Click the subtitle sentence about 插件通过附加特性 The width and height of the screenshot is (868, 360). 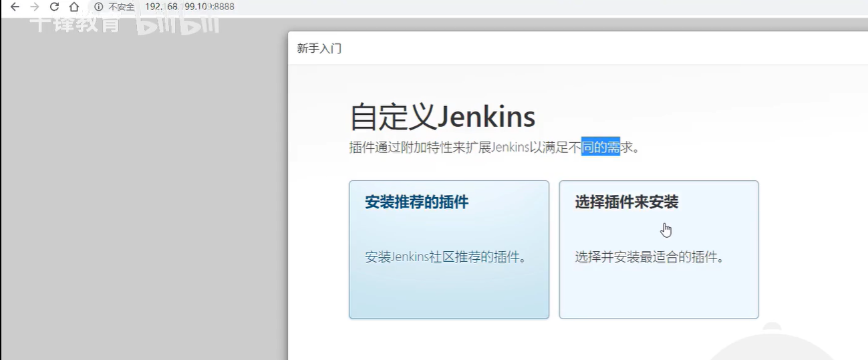(494, 148)
